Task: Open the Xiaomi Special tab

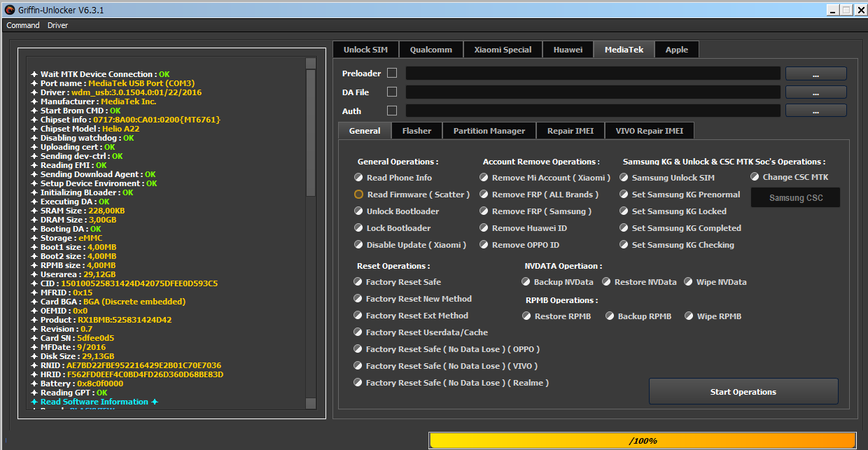Action: click(x=503, y=50)
